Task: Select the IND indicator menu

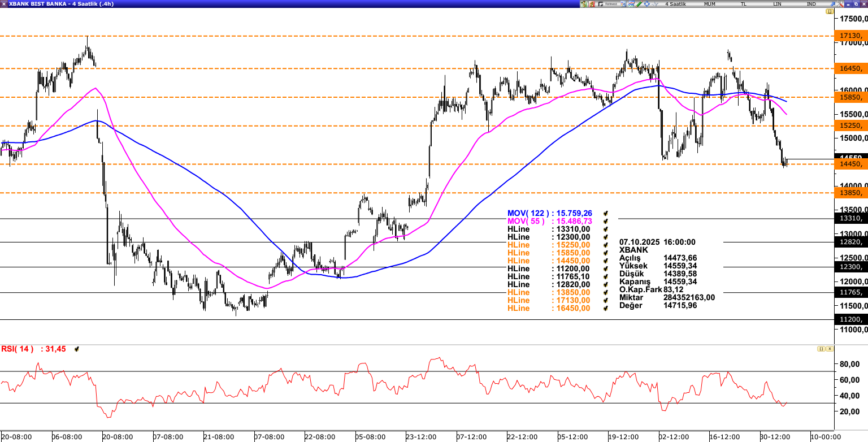Action: tap(811, 4)
